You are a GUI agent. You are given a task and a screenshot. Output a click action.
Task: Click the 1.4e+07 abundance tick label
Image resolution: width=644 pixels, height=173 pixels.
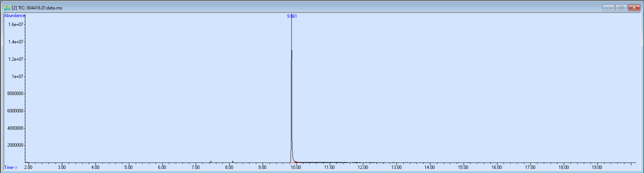tap(16, 42)
